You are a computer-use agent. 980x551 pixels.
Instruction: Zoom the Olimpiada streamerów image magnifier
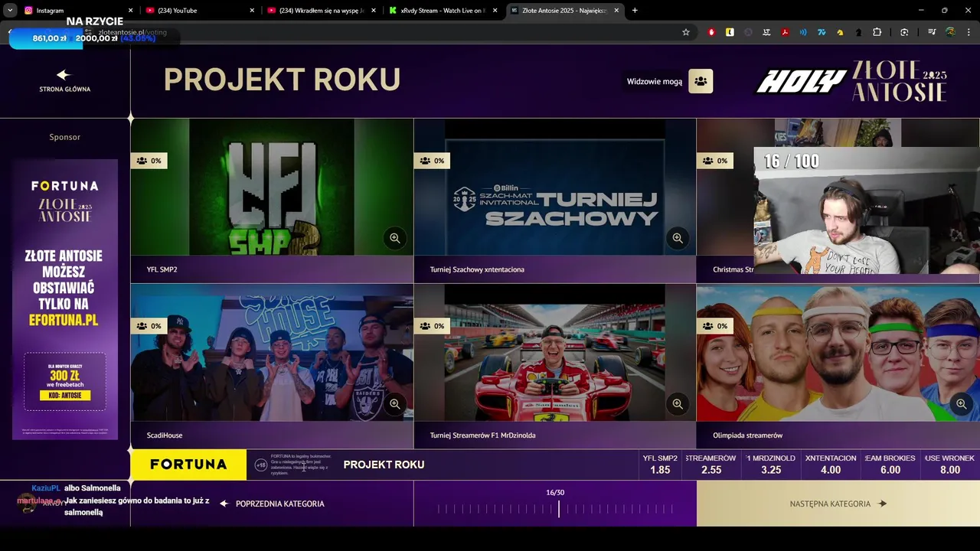[960, 403]
